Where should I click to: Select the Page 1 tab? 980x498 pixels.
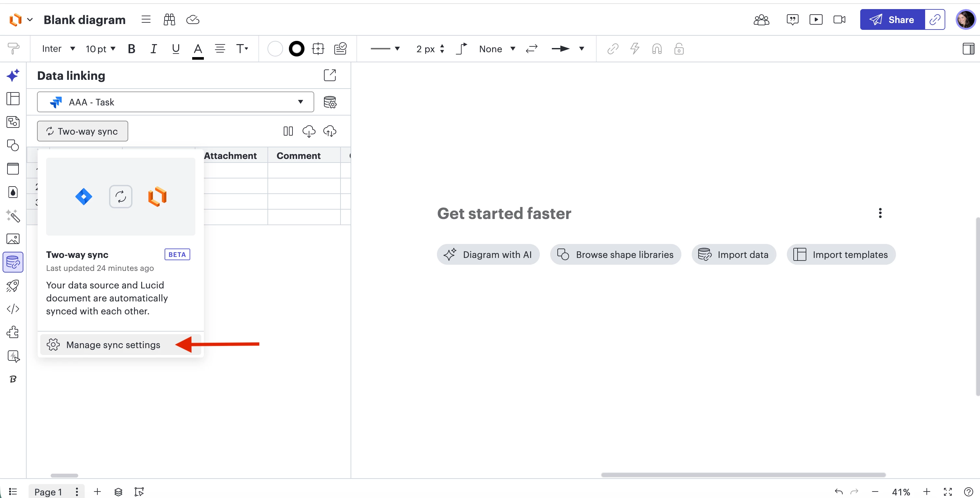coord(48,492)
